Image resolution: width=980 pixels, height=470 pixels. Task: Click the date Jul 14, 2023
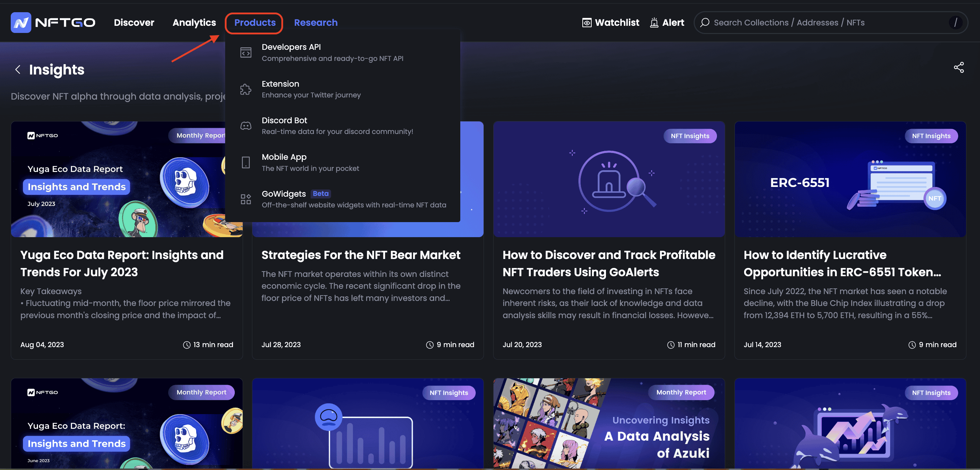[x=762, y=345]
